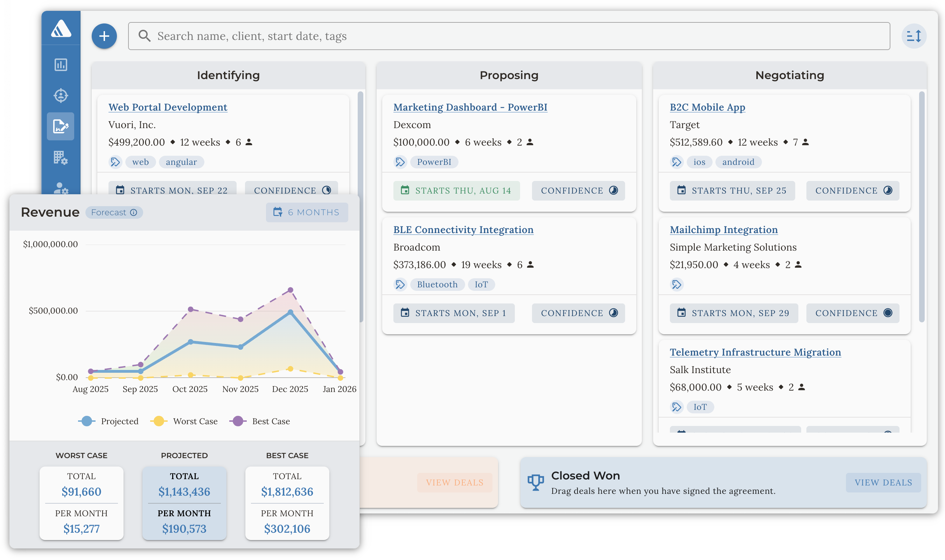Click Dec 2025 Worst Case data point

pos(290,369)
